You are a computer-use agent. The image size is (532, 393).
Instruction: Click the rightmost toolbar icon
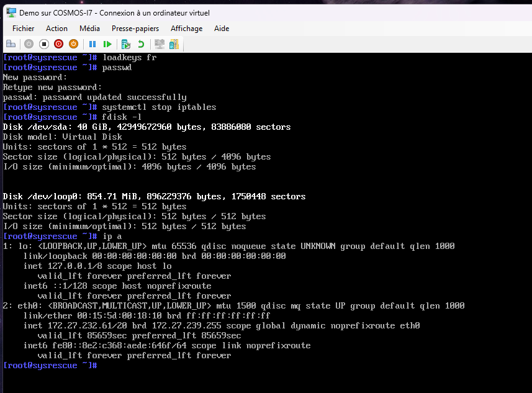click(174, 44)
